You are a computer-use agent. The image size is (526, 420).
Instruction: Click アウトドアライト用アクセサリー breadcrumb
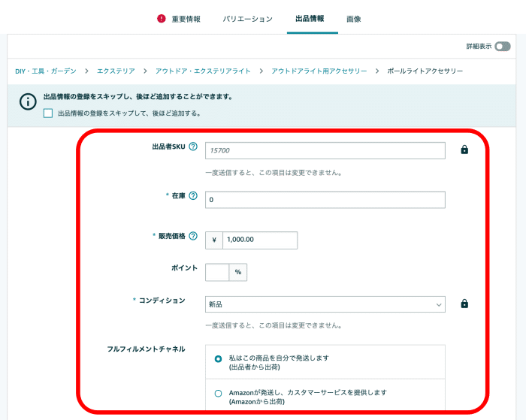click(x=319, y=71)
